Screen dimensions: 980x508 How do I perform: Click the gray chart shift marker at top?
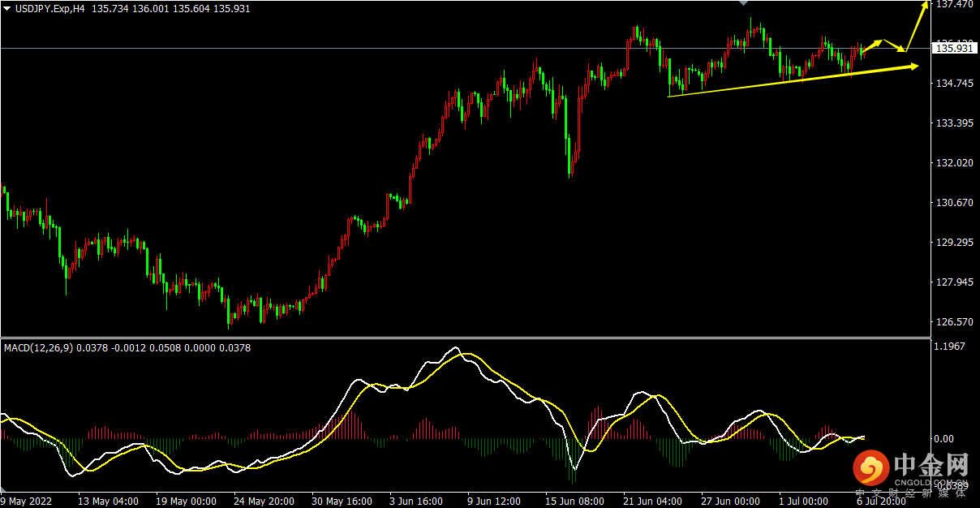tap(743, 3)
